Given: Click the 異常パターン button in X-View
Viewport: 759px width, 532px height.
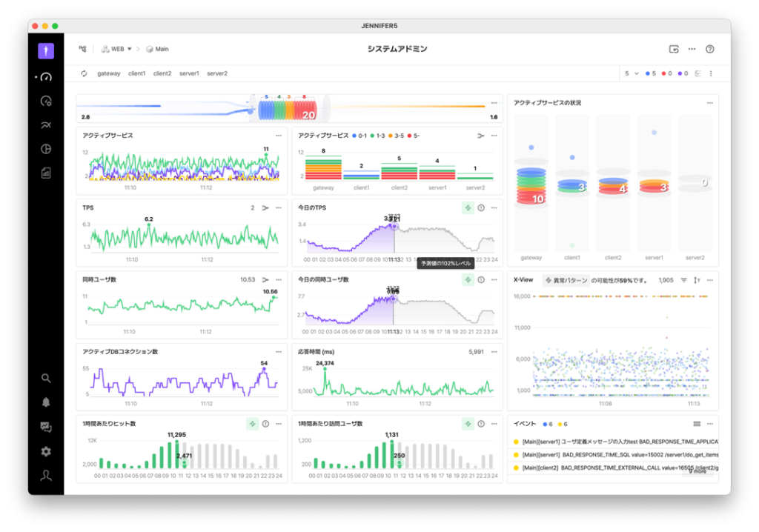Looking at the screenshot, I should [566, 280].
